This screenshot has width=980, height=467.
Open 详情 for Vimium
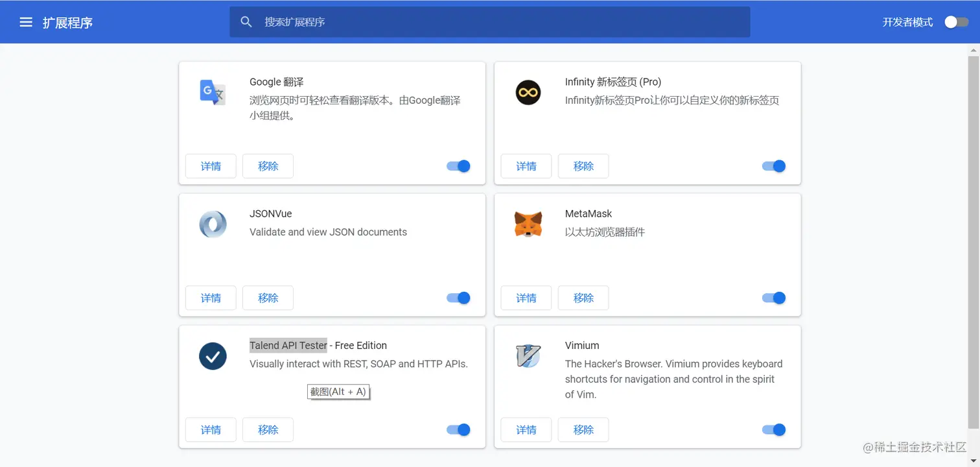coord(526,429)
